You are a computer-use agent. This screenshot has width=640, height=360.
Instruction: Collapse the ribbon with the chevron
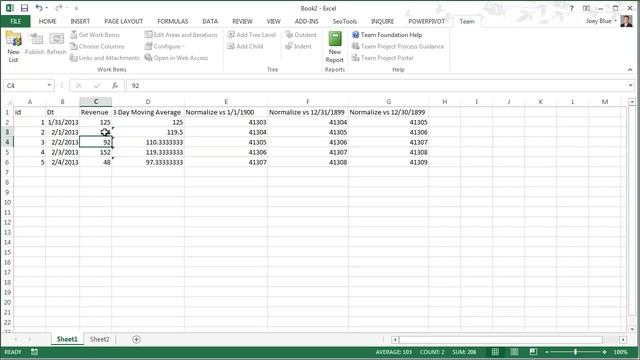point(630,70)
